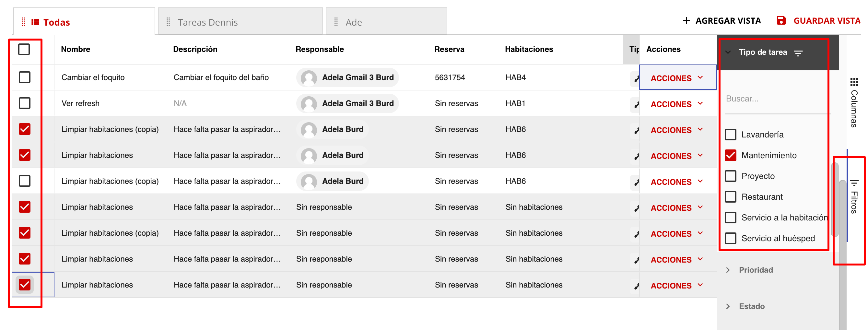Switch to the Tareas Dennis tab
Screen dimensions: 868x330
[x=207, y=22]
